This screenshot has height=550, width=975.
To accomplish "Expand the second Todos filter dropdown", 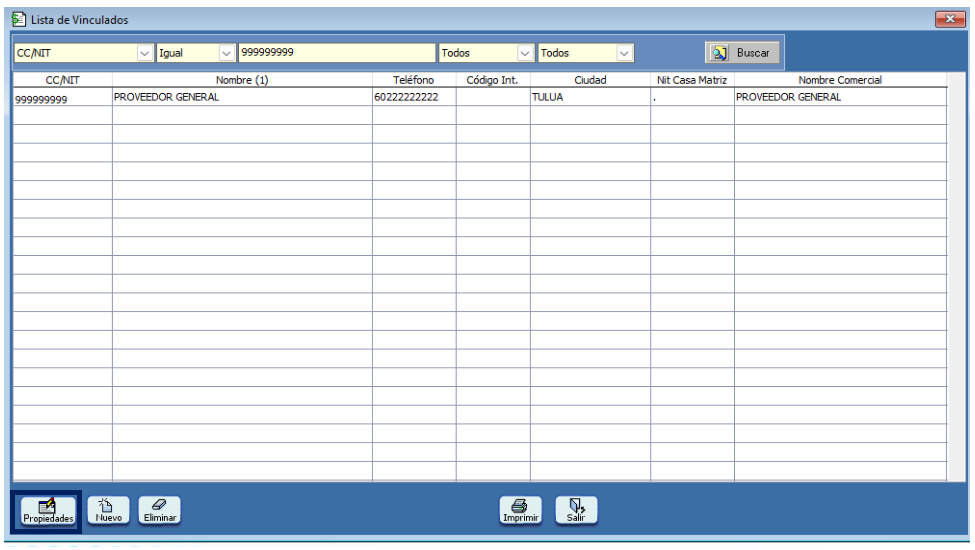I will pos(624,53).
